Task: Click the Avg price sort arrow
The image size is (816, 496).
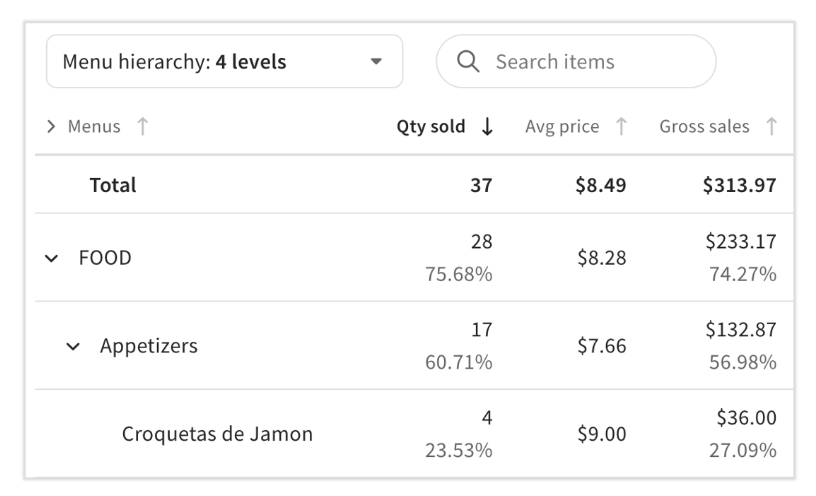Action: coord(621,126)
